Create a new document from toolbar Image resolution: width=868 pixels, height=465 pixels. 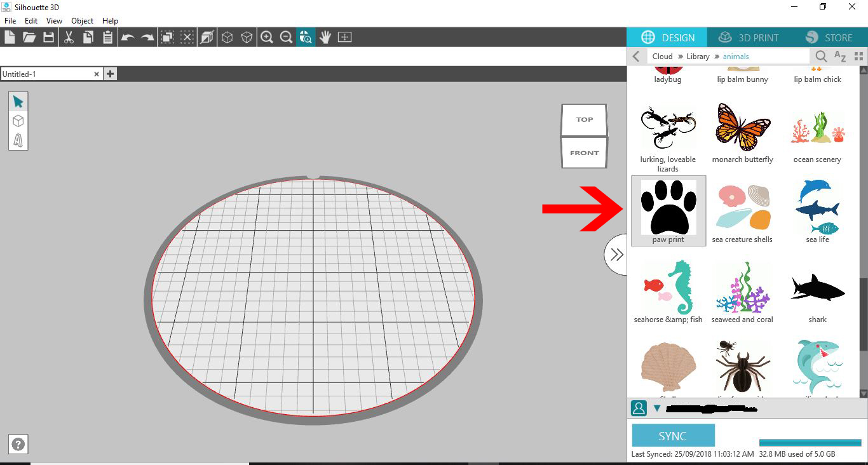[10, 37]
